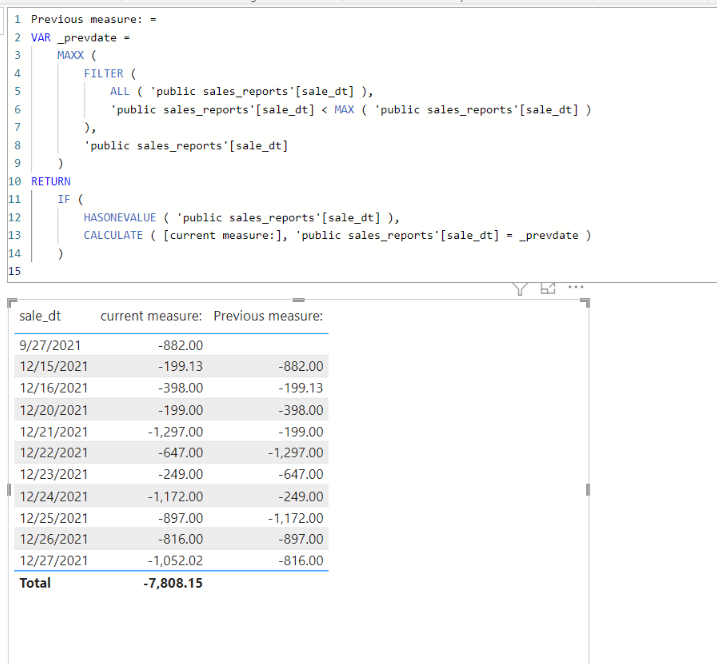Click the -882.00 value in 9/27/2021 row
The image size is (717, 664).
tap(181, 345)
